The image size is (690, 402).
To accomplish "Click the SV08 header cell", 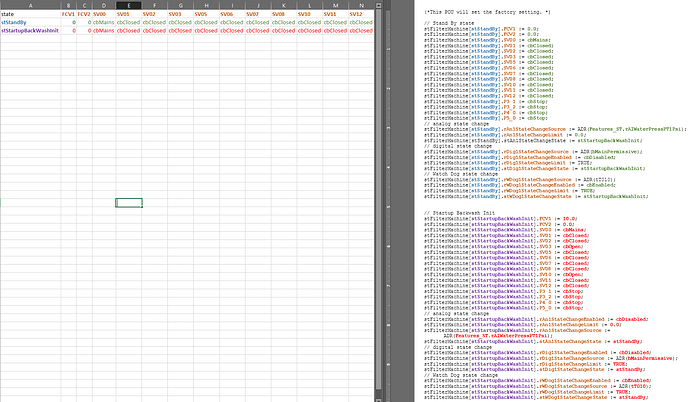I will pos(284,14).
